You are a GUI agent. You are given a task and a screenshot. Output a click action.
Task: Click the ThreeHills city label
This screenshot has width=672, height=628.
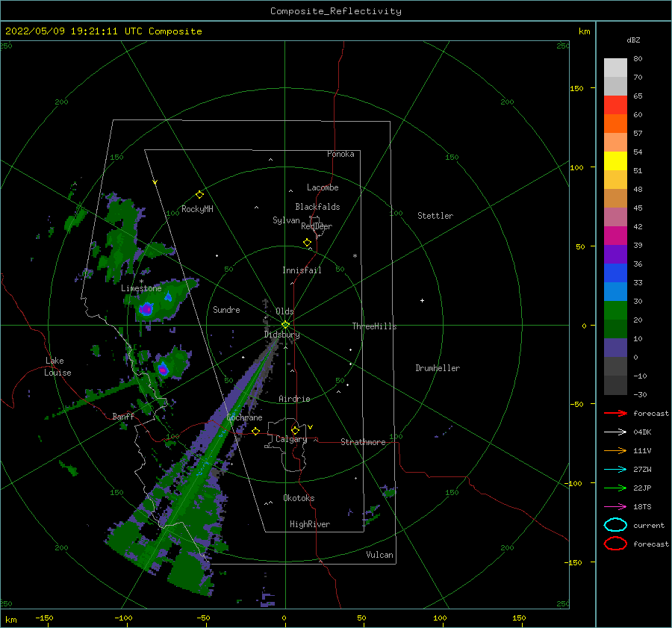[374, 326]
